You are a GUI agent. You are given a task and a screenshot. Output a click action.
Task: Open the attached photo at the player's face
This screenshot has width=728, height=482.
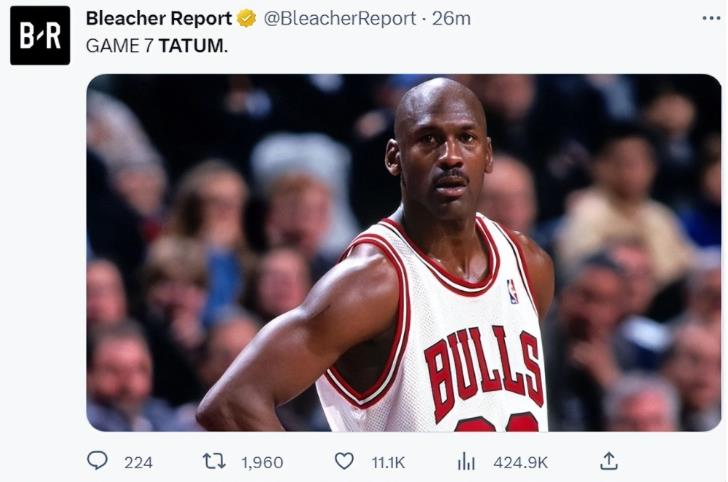coord(439,149)
